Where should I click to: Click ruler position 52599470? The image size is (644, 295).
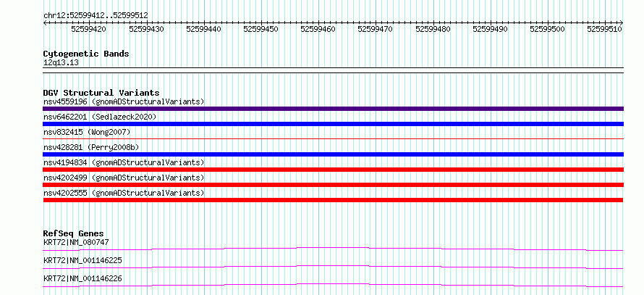[x=376, y=29]
